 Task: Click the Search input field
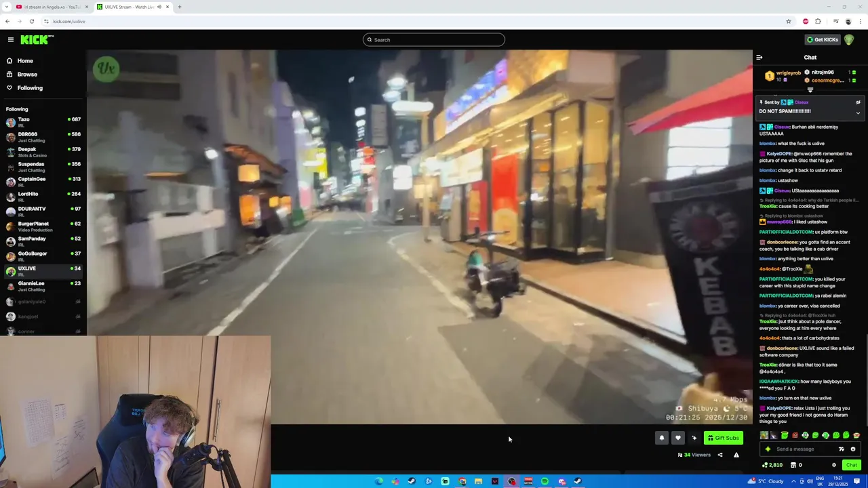[434, 40]
